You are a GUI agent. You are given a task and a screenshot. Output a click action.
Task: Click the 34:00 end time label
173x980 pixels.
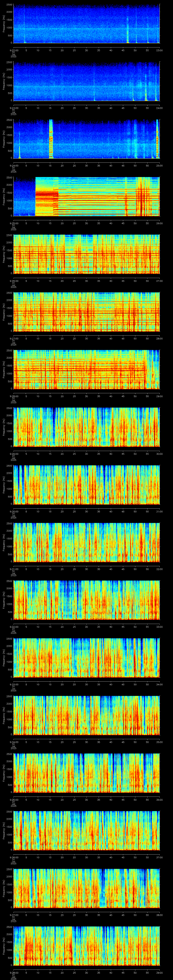tap(159, 684)
